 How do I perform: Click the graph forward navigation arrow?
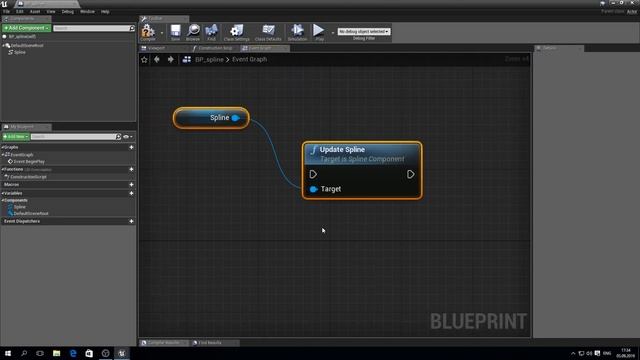click(170, 60)
